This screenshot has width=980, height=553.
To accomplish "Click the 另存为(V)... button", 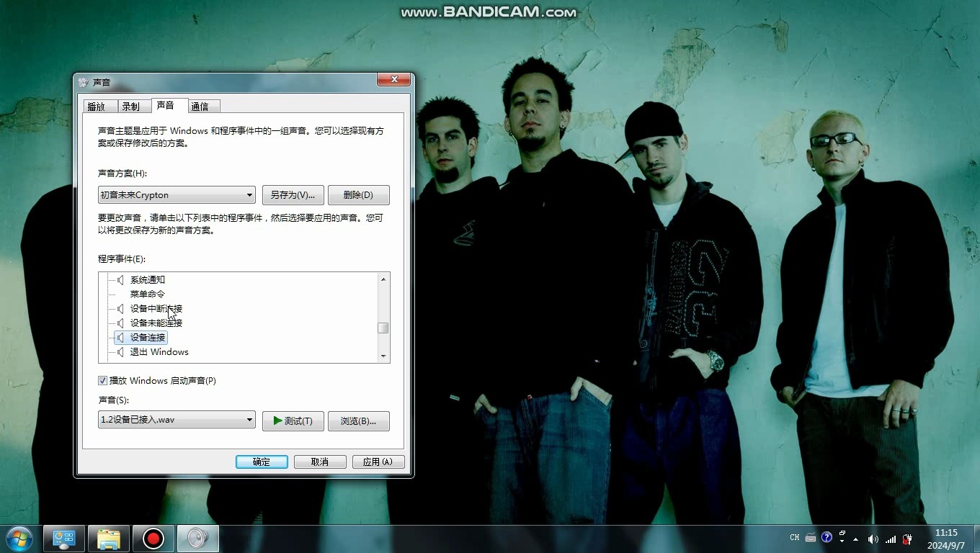I will pyautogui.click(x=293, y=195).
